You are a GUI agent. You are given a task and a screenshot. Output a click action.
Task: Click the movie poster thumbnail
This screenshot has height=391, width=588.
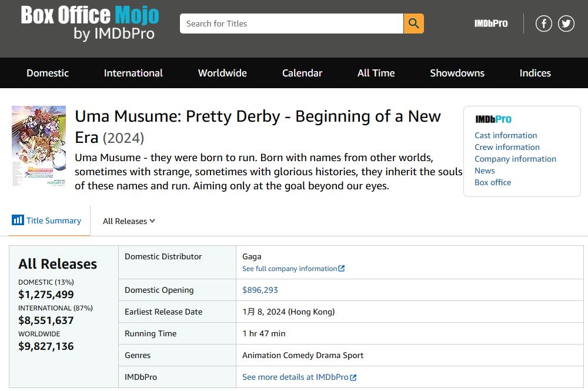coord(39,146)
